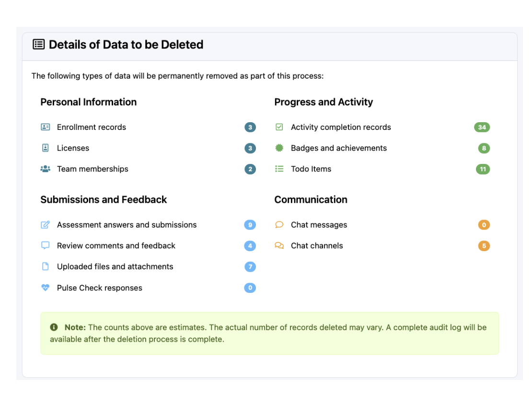Click the Todo Items count badge 11
This screenshot has width=532, height=393.
click(483, 169)
